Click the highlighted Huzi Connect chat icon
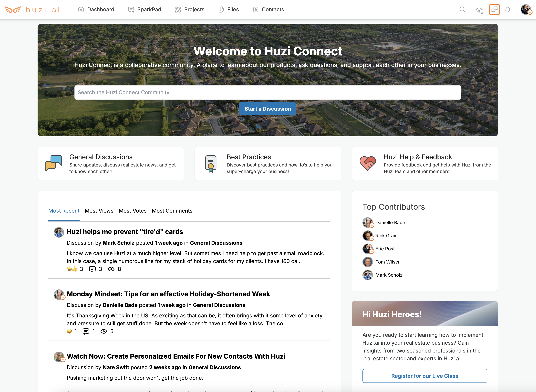This screenshot has width=536, height=392. (x=495, y=10)
